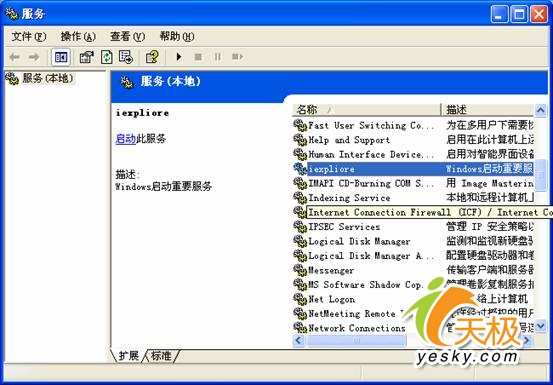The width and height of the screenshot is (553, 385).
Task: Click the Restart Service toolbar icon
Action: [x=237, y=57]
